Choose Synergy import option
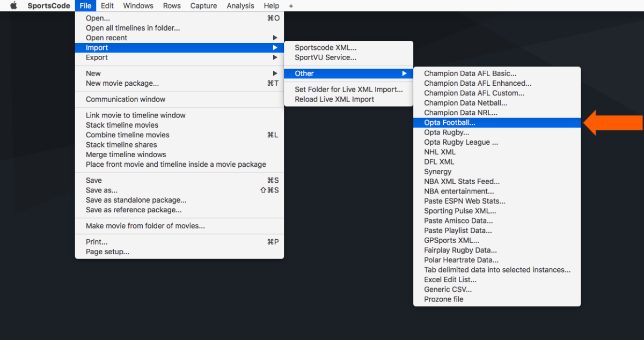Screen dimensions: 644x340 click(x=497, y=172)
